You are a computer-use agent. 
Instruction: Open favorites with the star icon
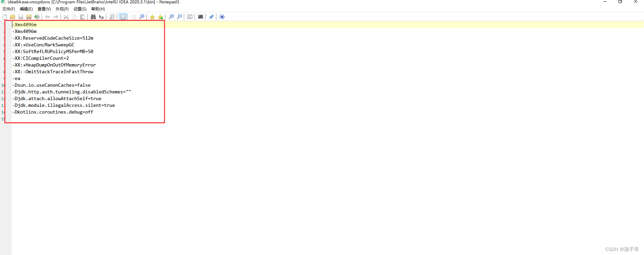(x=152, y=17)
